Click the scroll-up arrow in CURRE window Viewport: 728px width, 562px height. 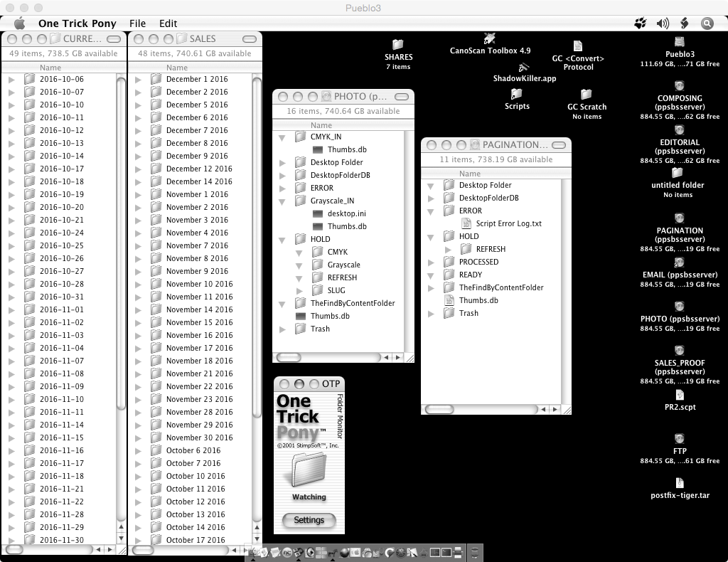(121, 526)
